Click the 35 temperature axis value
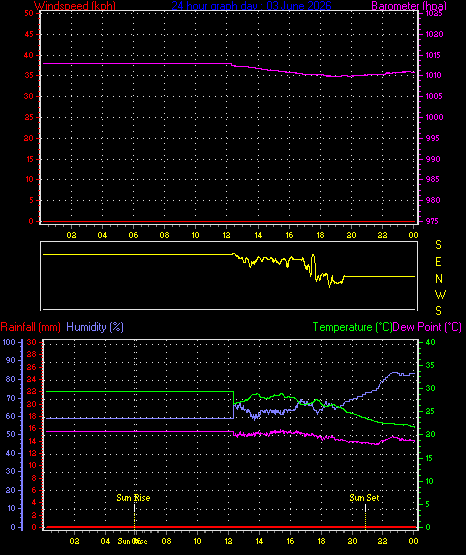The width and height of the screenshot is (466, 555). [x=430, y=365]
